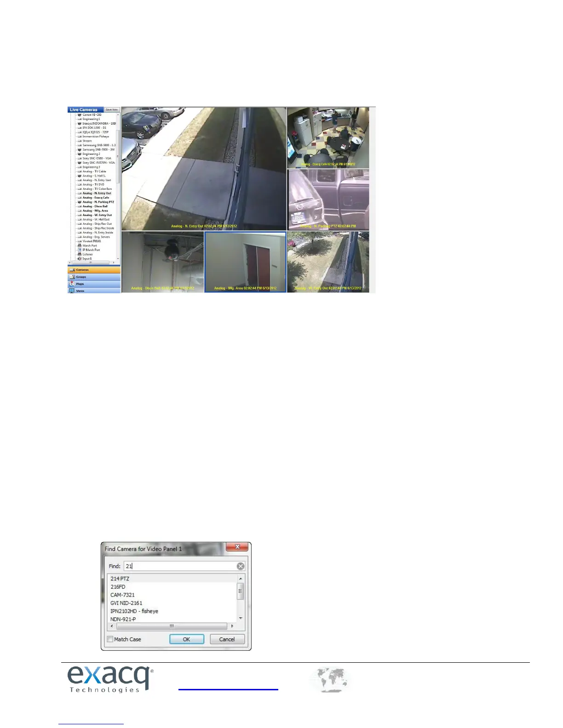The height and width of the screenshot is (728, 563).
Task: Select CAM-7321 in results list
Action: 172,595
